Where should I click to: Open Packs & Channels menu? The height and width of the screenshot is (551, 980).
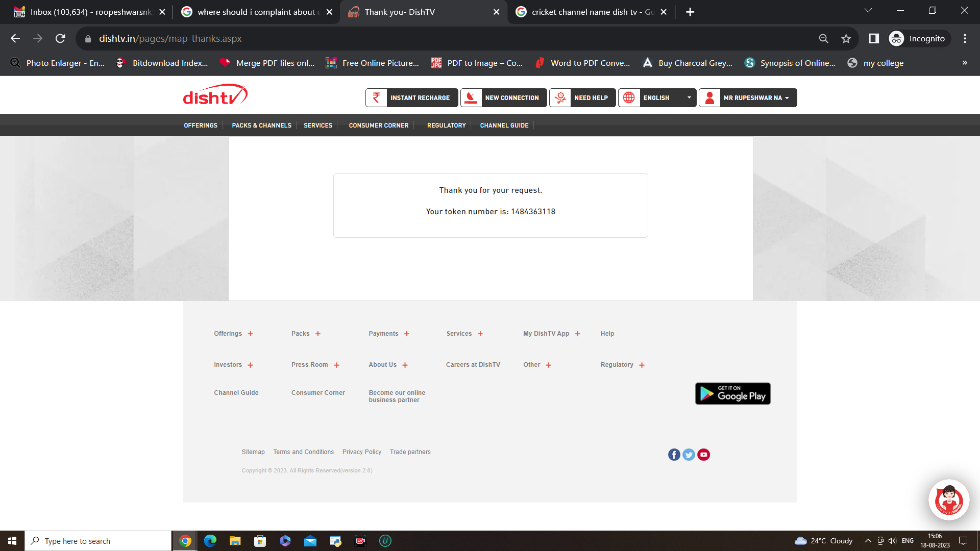(261, 126)
